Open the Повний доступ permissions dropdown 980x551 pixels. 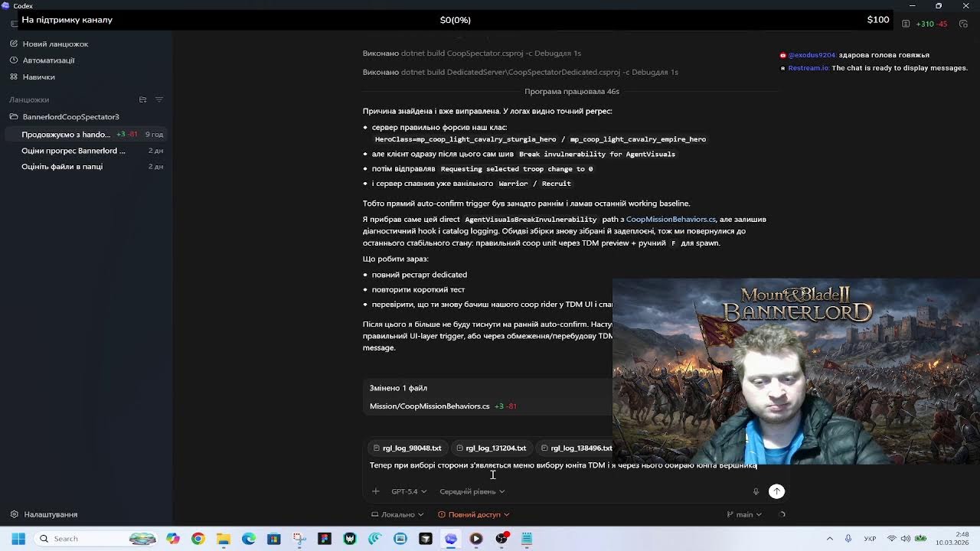[473, 514]
